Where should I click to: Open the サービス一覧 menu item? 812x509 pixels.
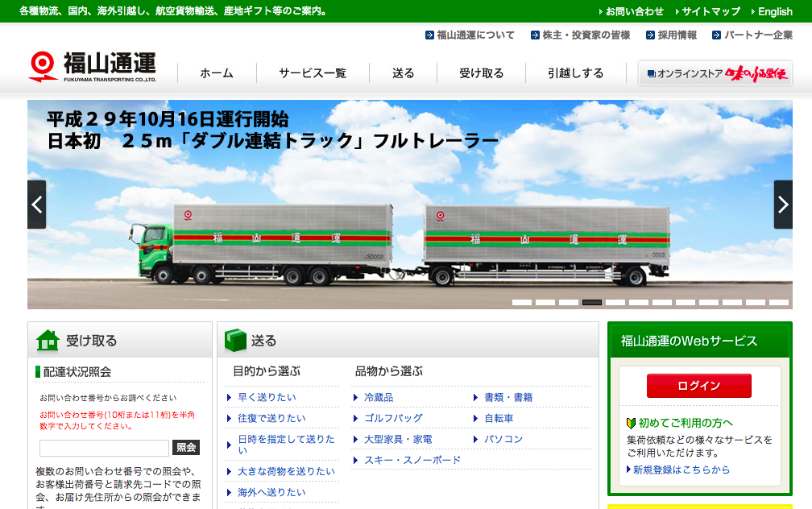point(313,73)
